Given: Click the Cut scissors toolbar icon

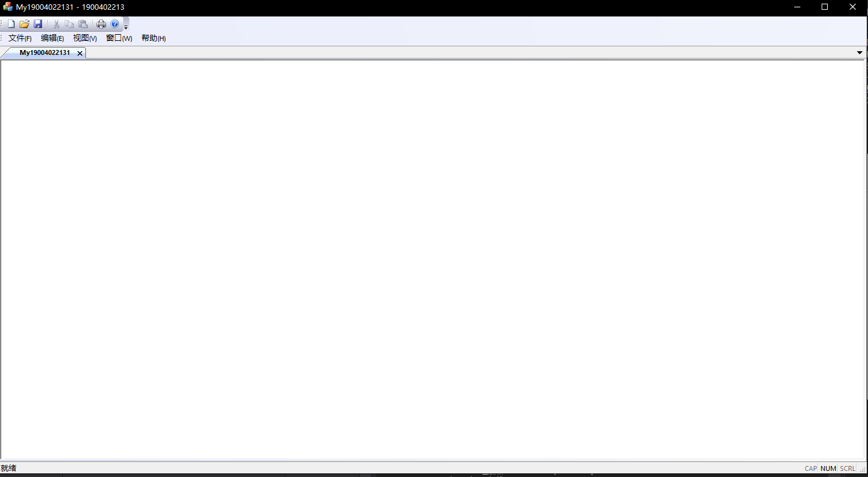Looking at the screenshot, I should [56, 24].
